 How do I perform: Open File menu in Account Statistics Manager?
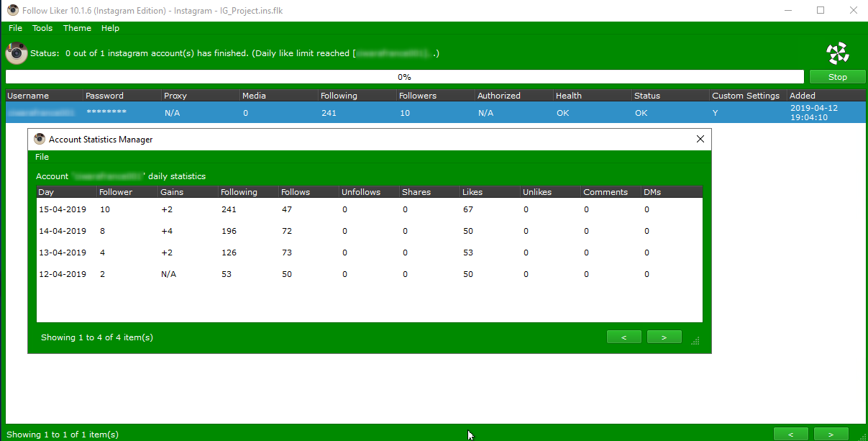click(x=42, y=157)
